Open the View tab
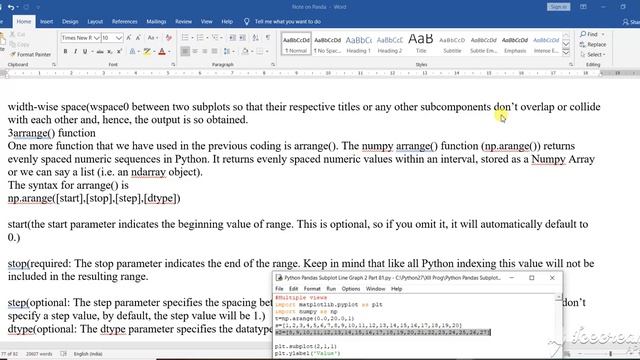Viewport: 640px width, 360px height. (x=207, y=22)
